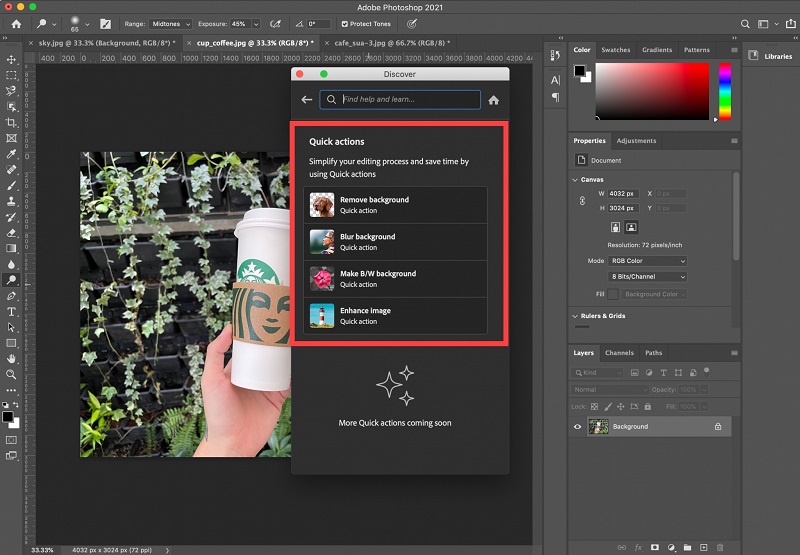Screen dimensions: 800x555
Task: Collapse the Canvas section
Action: [x=575, y=180]
